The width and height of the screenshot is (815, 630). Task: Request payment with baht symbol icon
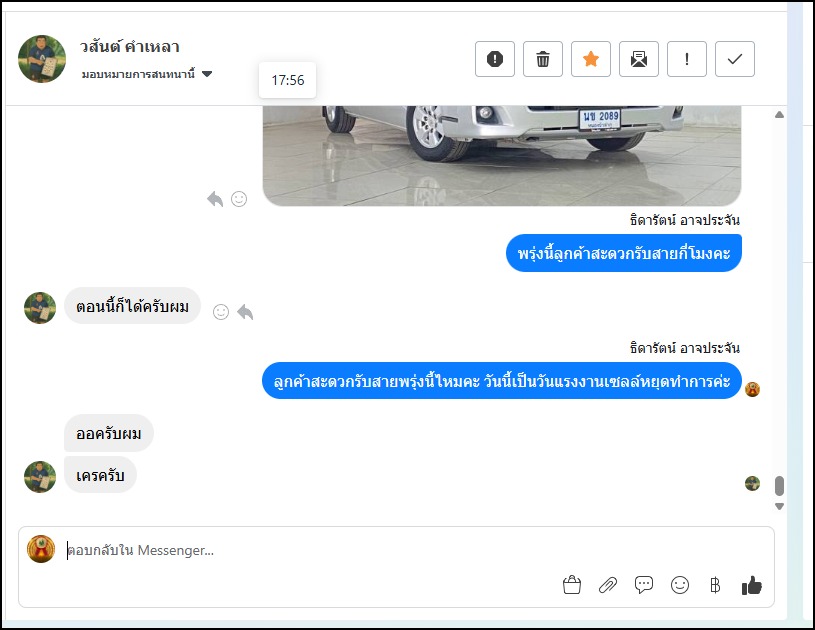[x=715, y=585]
